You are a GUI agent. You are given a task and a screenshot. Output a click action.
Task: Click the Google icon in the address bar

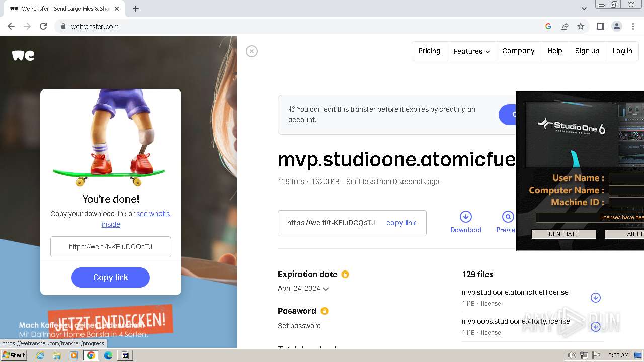tap(548, 26)
